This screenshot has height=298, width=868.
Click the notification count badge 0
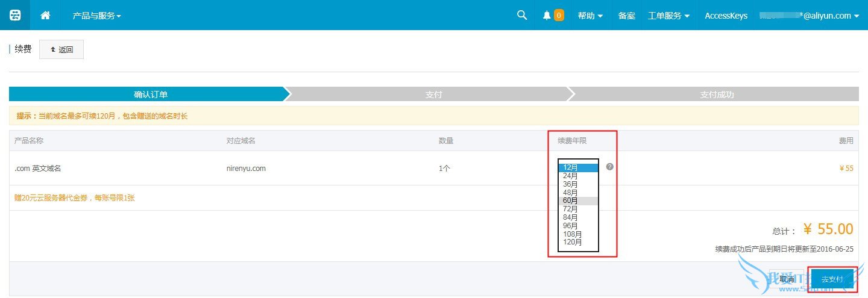pyautogui.click(x=559, y=16)
